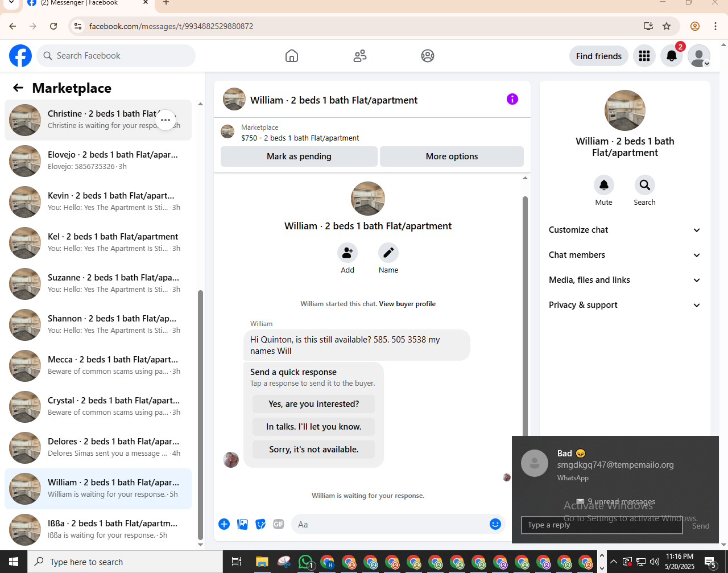
Task: Open Kevin conversation
Action: (98, 202)
